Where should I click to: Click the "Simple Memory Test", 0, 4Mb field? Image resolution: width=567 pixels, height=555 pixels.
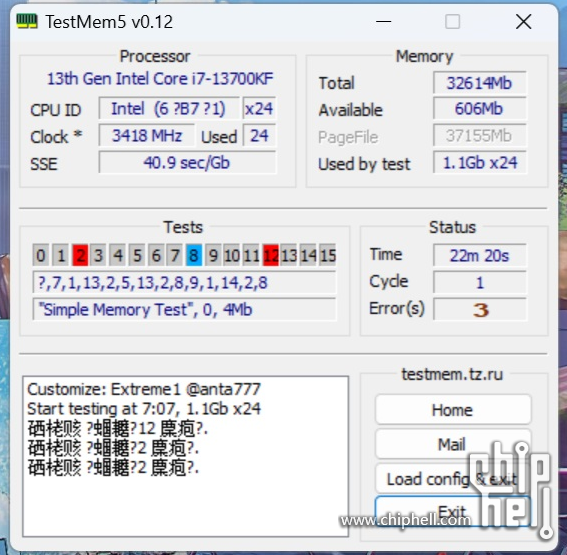tap(184, 309)
